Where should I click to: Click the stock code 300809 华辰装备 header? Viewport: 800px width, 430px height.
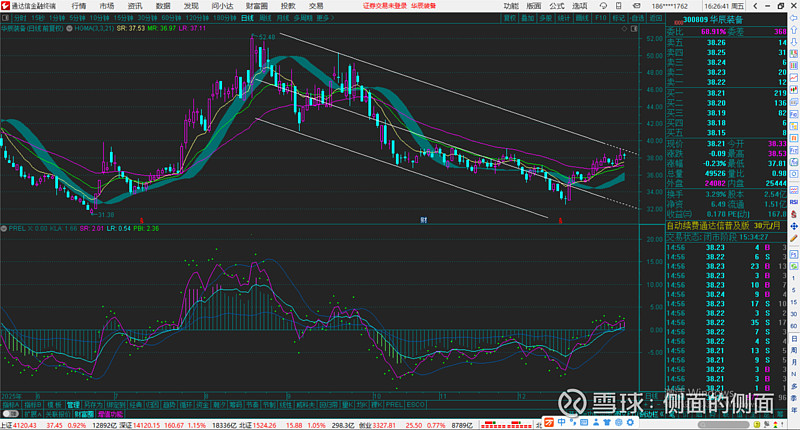click(x=713, y=19)
